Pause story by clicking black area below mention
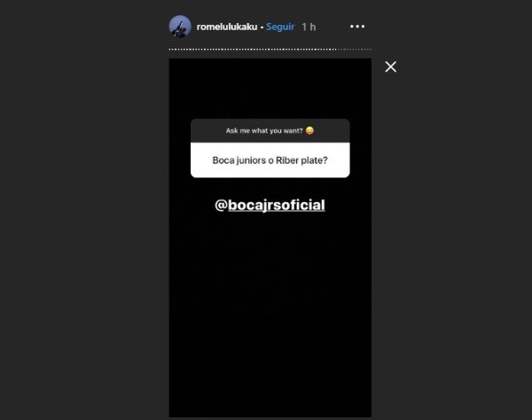This screenshot has width=532, height=420. [x=270, y=305]
